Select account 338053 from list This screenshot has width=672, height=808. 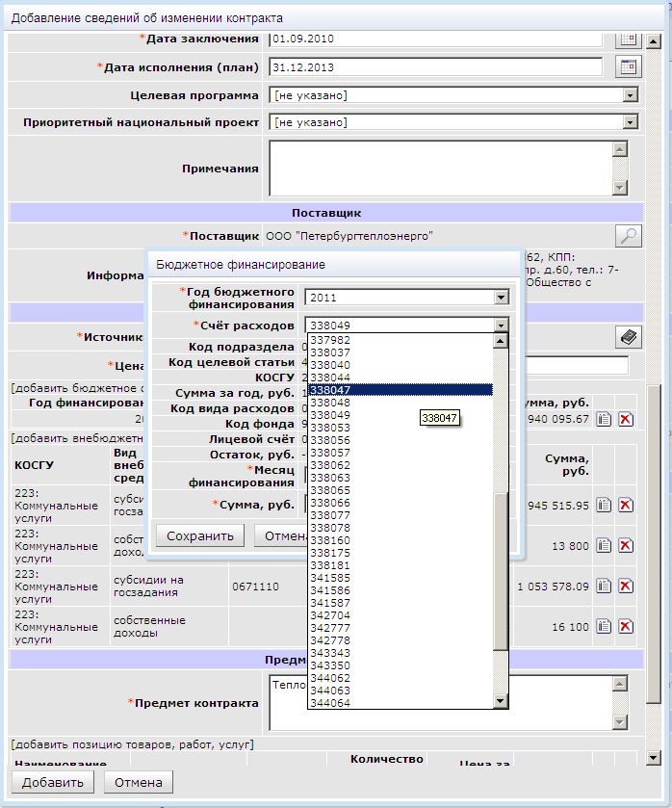point(401,428)
